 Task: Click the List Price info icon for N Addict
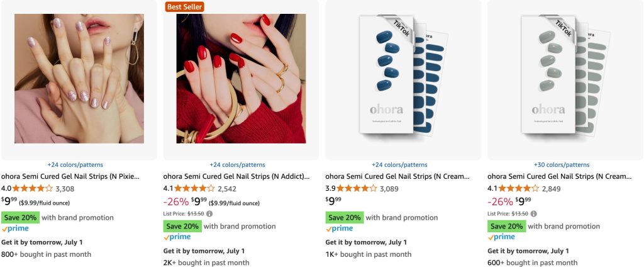click(209, 214)
